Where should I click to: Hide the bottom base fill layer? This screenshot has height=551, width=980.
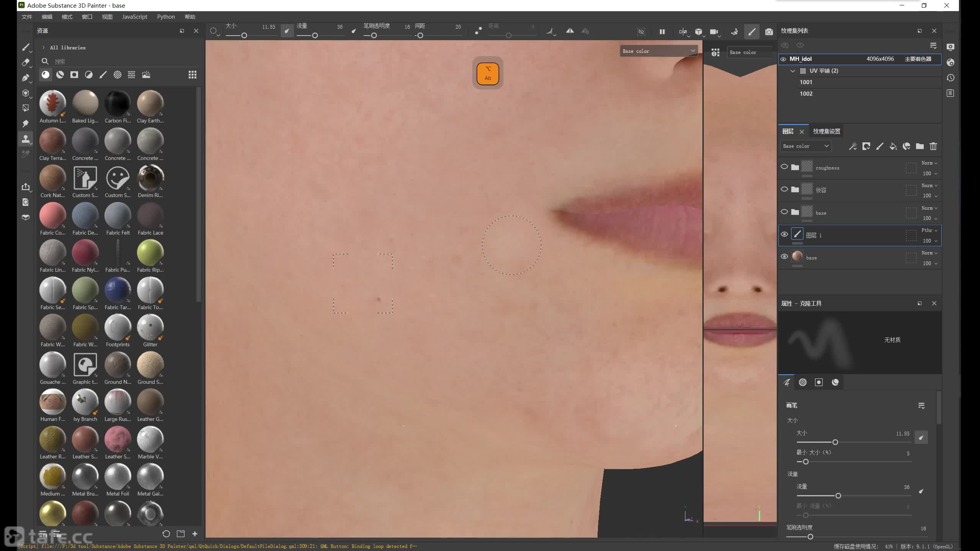tap(784, 256)
